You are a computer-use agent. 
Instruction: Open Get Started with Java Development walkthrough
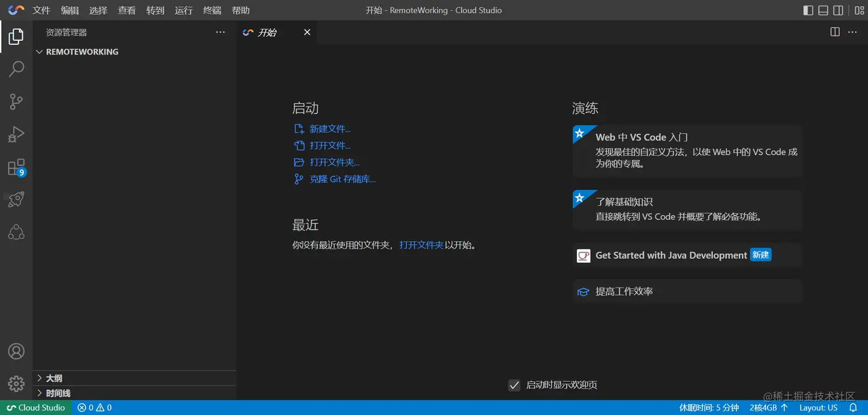(687, 255)
